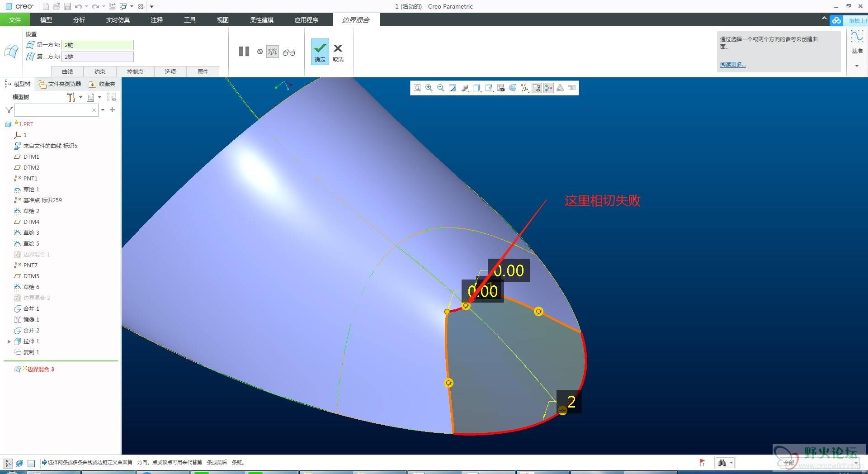Open the 选项 panel tab
The width and height of the screenshot is (868, 474).
tap(170, 71)
